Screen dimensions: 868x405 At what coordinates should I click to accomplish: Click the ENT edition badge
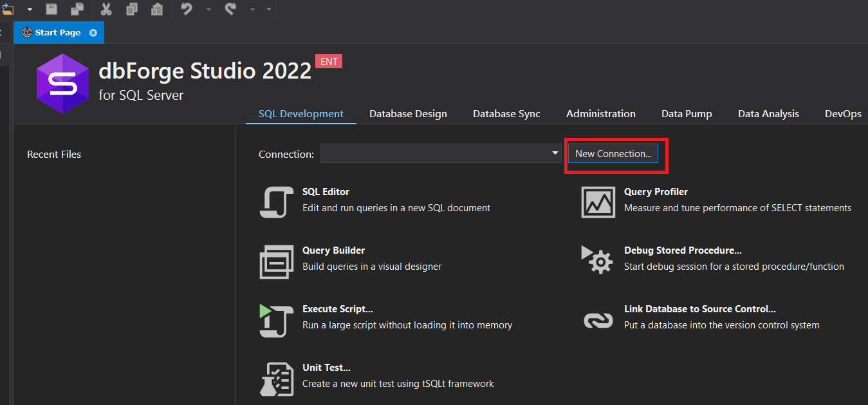point(329,62)
